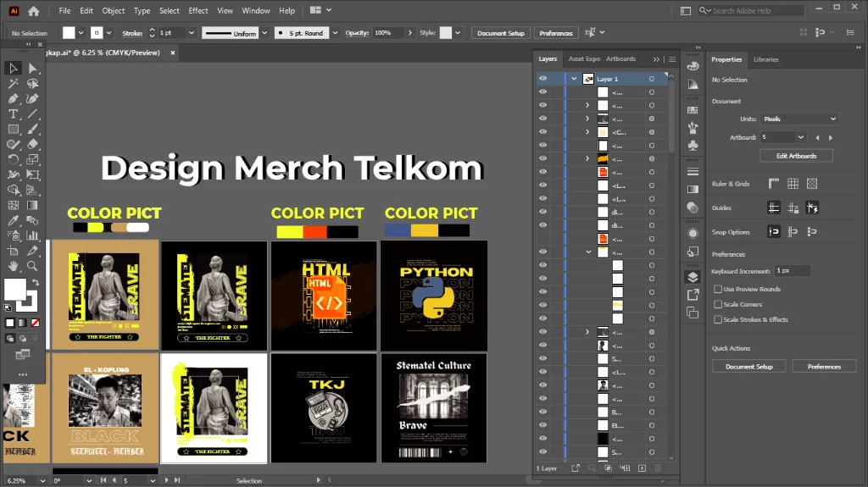The image size is (868, 487).
Task: Click the transparency grid icon
Action: click(812, 184)
